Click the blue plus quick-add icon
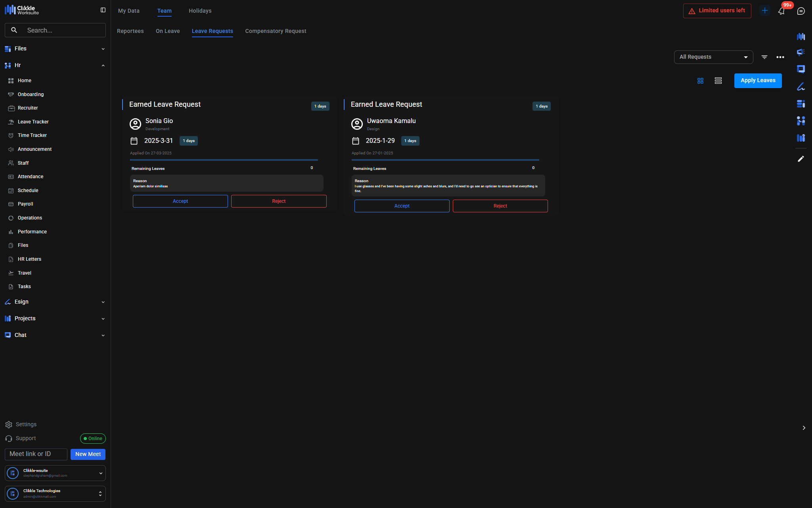Image resolution: width=812 pixels, height=508 pixels. pyautogui.click(x=765, y=11)
